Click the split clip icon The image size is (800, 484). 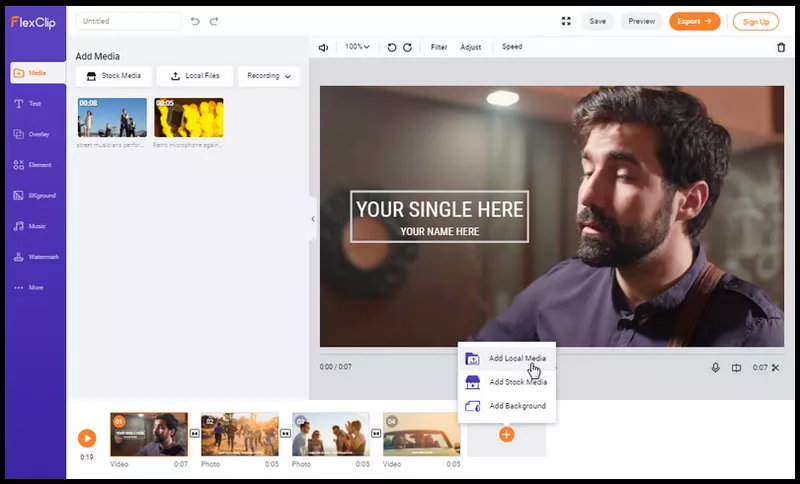[x=736, y=368]
